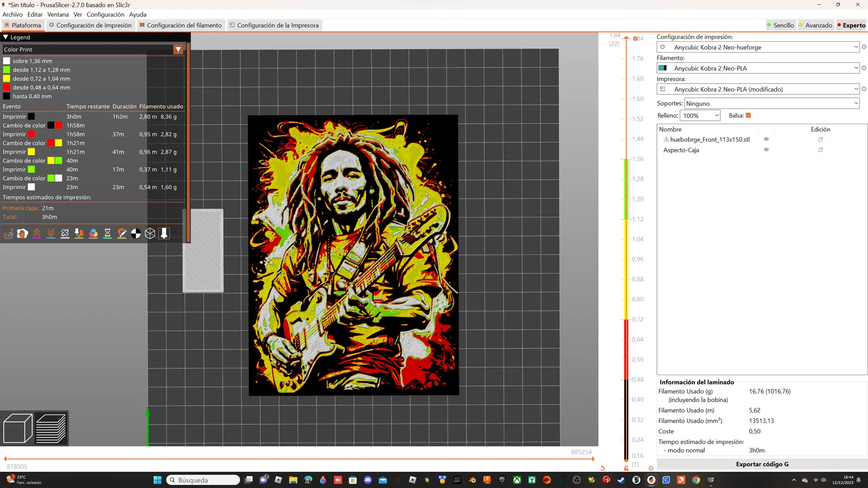Toggle deretractions down-arrows icon in legend
Image resolution: width=868 pixels, height=488 pixels.
(50, 234)
